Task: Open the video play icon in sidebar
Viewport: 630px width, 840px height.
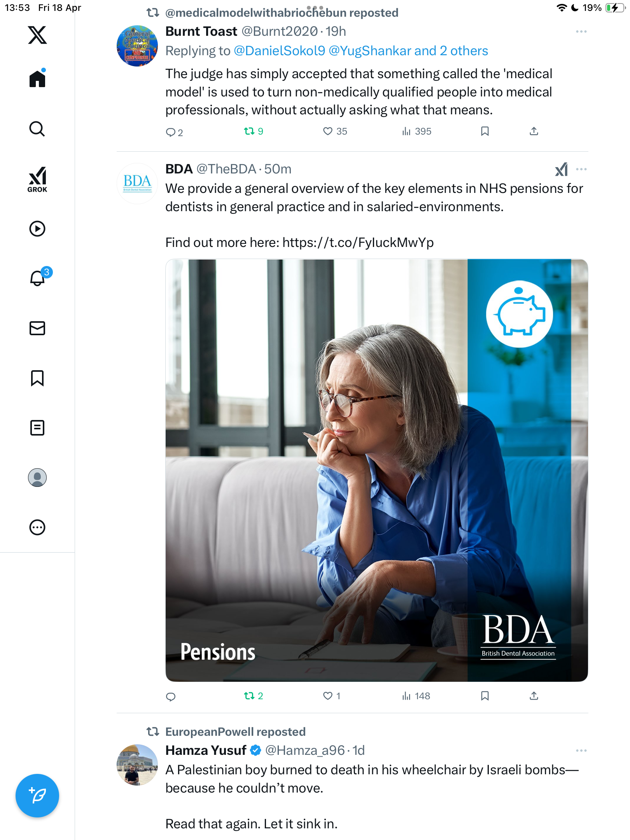Action: pyautogui.click(x=37, y=229)
